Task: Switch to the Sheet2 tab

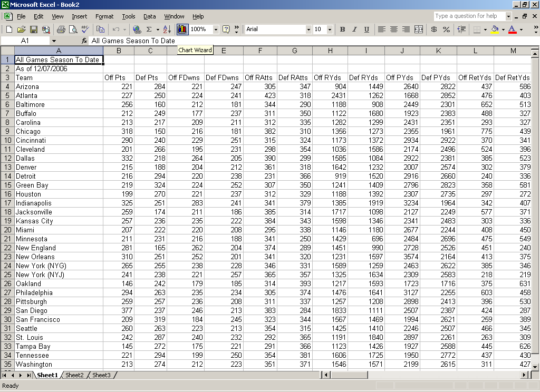Action: pos(74,375)
